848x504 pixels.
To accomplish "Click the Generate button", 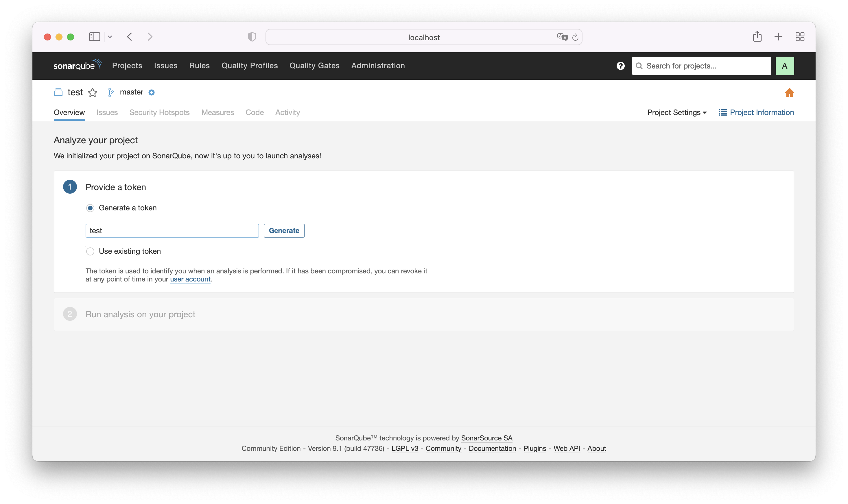I will [x=284, y=231].
